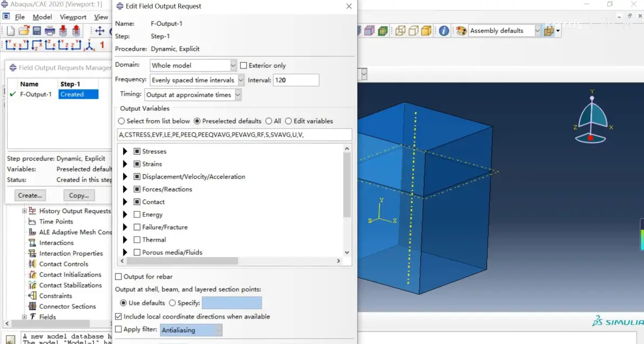
Task: Click the Interval input field
Action: [296, 80]
